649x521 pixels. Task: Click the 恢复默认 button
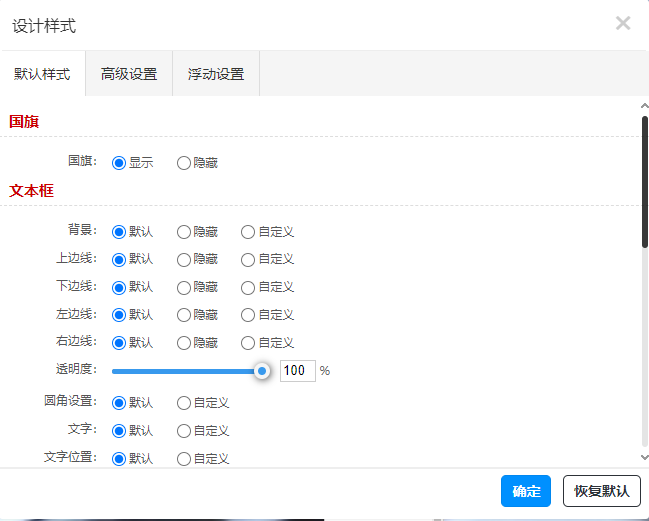coord(602,491)
